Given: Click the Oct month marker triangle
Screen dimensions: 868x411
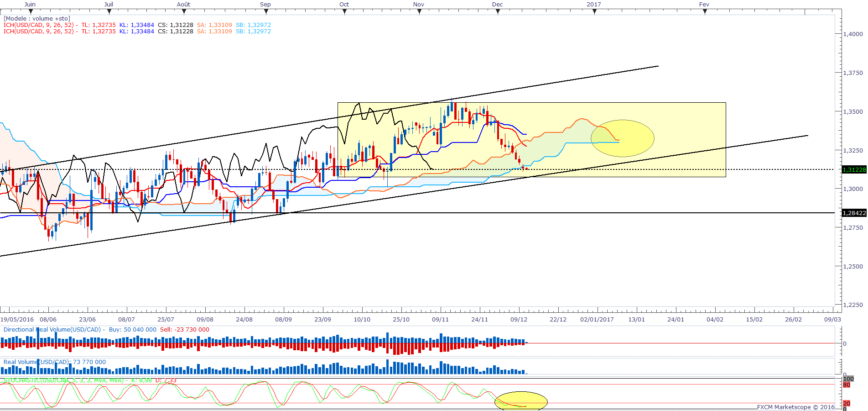Looking at the screenshot, I should (344, 12).
